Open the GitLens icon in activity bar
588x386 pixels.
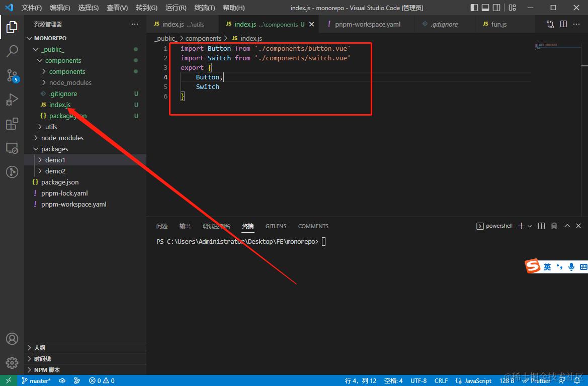pos(12,172)
